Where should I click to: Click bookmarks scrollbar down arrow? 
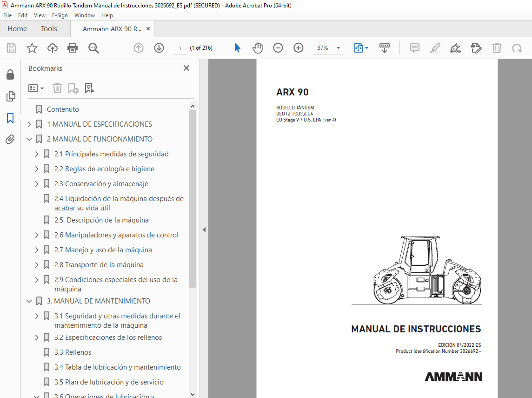click(x=193, y=395)
